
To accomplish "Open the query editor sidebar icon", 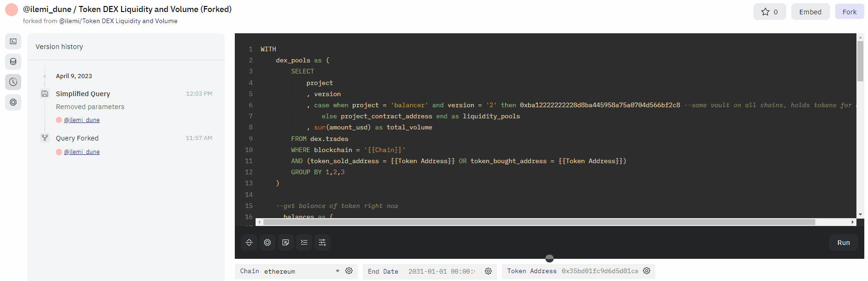I will click(13, 42).
